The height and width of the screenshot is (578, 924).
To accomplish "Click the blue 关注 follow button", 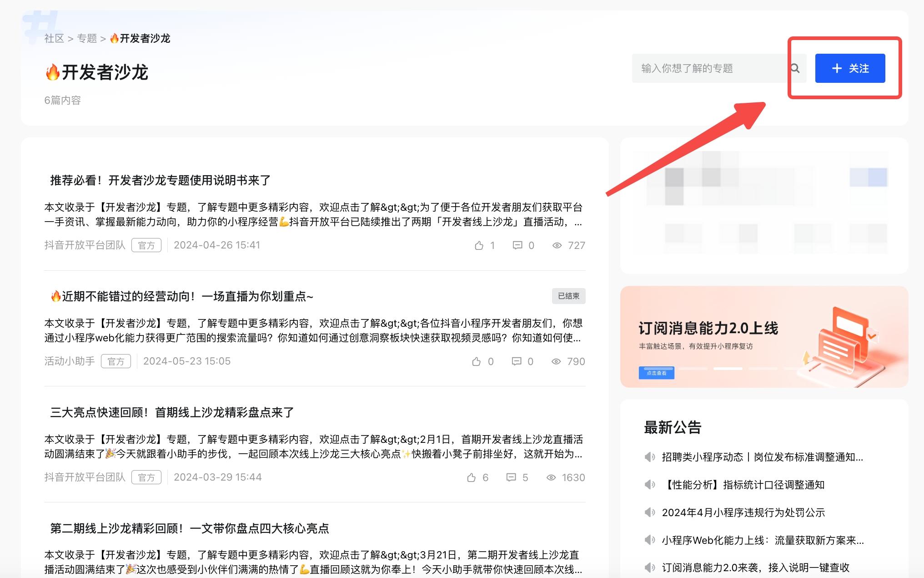I will click(850, 68).
